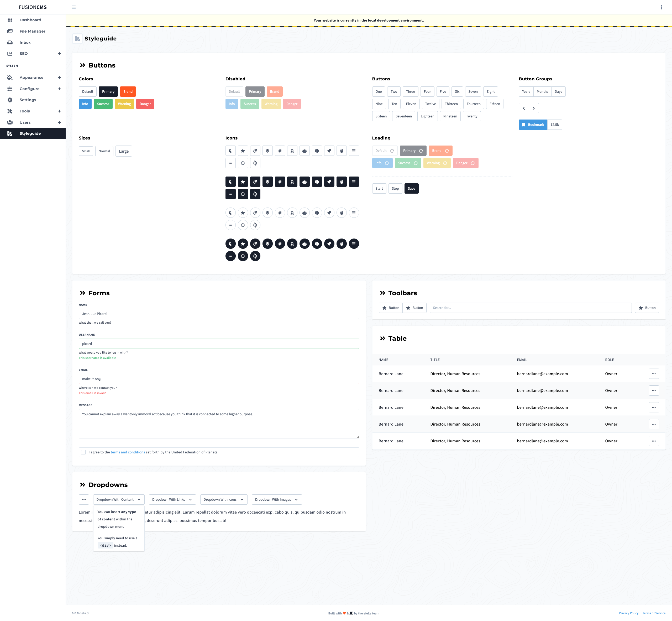Open the Dropdown With Images menu
Viewport: 672px width, 621px height.
277,500
